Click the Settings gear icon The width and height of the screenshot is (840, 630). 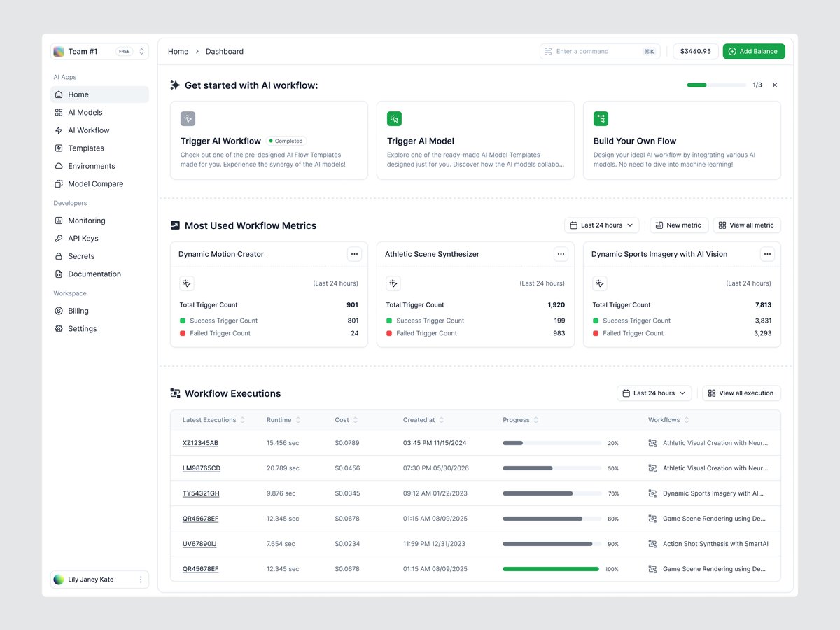point(59,329)
